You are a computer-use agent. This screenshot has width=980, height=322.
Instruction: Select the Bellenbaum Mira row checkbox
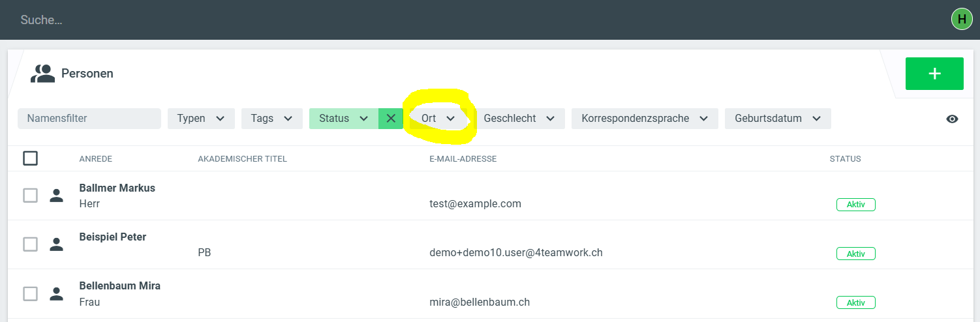(30, 294)
